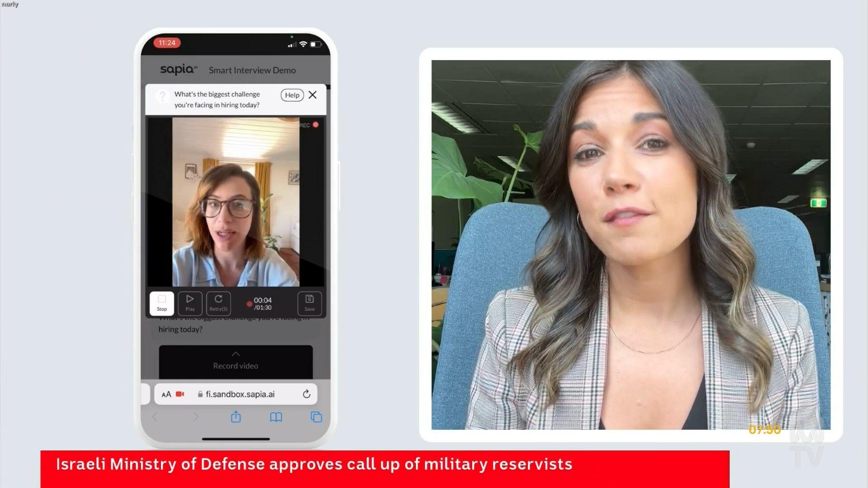Tap the question mark icon
This screenshot has height=488, width=868.
pyautogui.click(x=162, y=96)
